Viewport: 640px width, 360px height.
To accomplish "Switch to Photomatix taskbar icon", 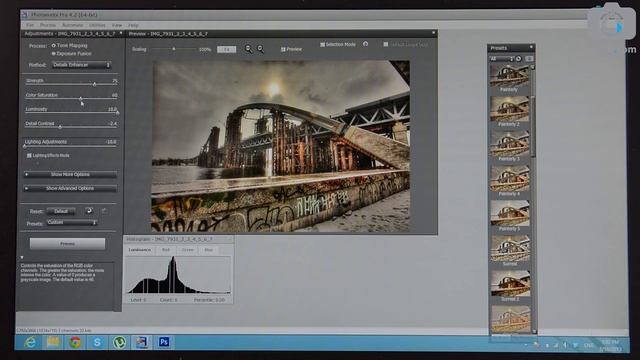I will point(142,342).
